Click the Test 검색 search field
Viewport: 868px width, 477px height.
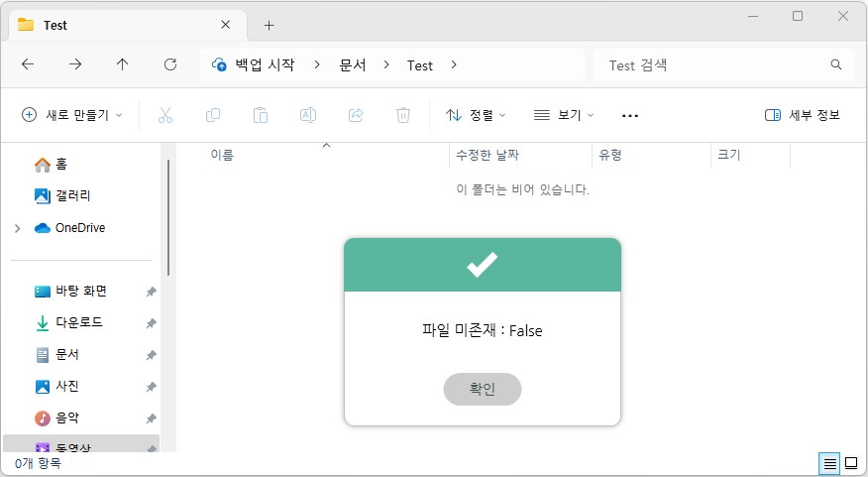click(x=713, y=64)
